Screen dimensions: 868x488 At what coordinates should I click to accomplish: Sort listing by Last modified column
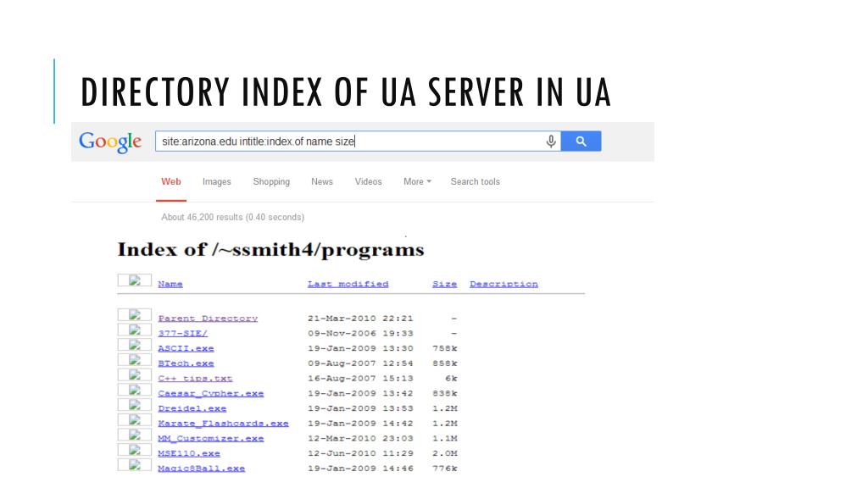tap(348, 284)
